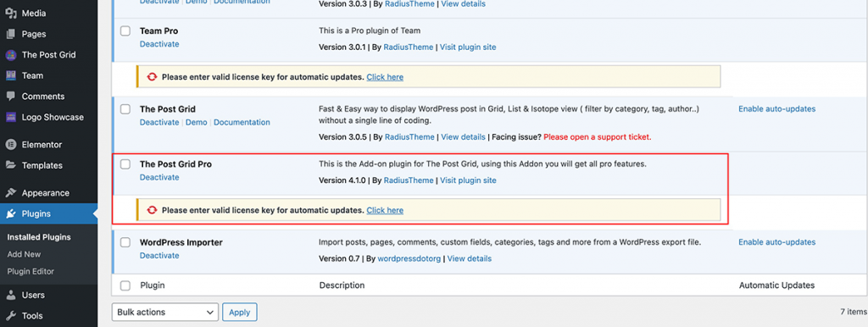This screenshot has width=868, height=327.
Task: Click the Appearance paintbrush icon
Action: [x=10, y=193]
